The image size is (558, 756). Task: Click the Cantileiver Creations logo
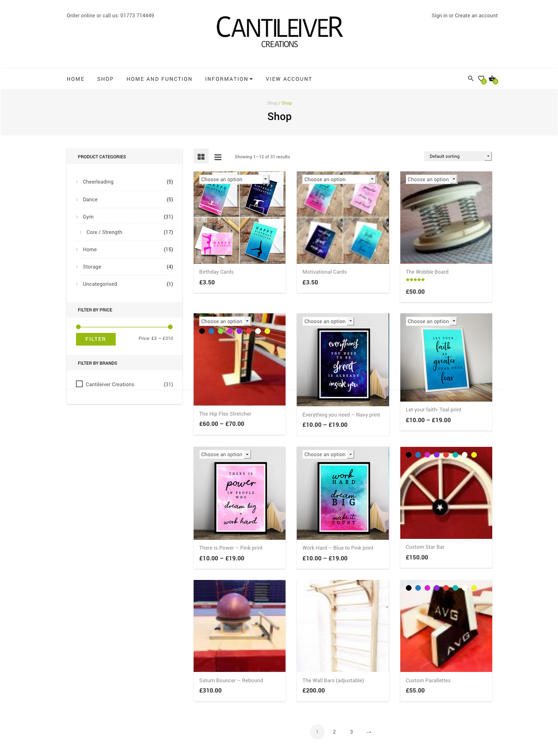coord(279,32)
